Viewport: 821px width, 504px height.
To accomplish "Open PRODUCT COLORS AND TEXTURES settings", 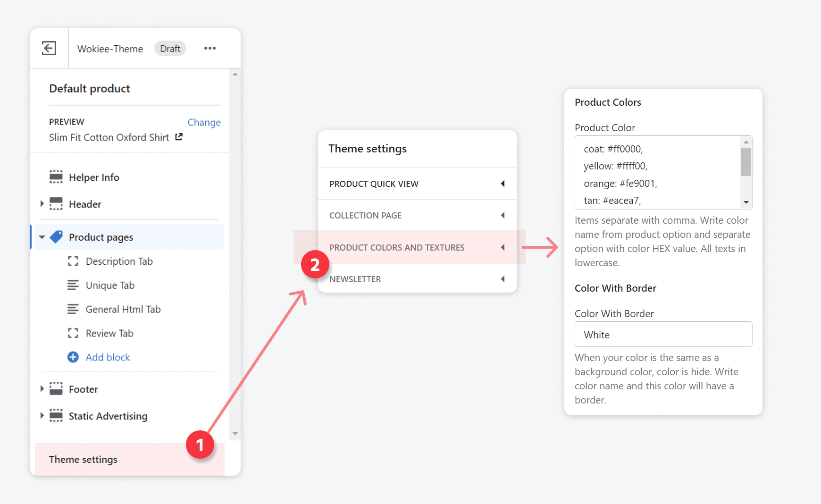I will tap(417, 247).
